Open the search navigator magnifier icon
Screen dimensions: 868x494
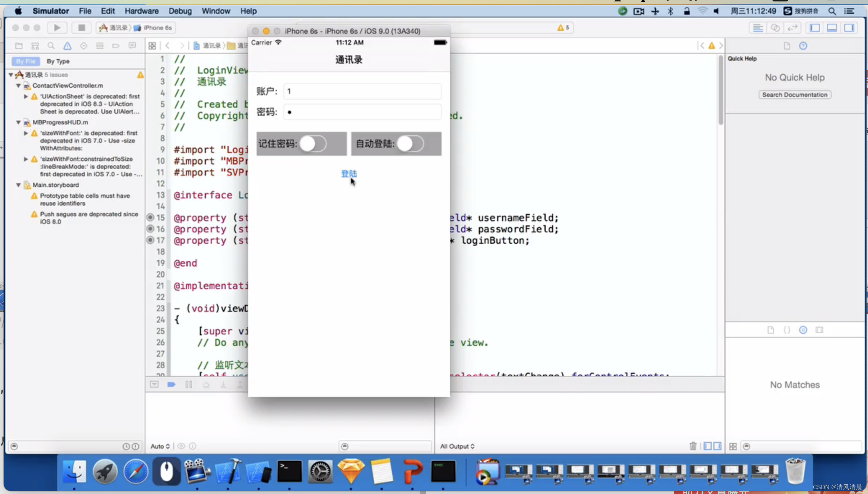(51, 46)
